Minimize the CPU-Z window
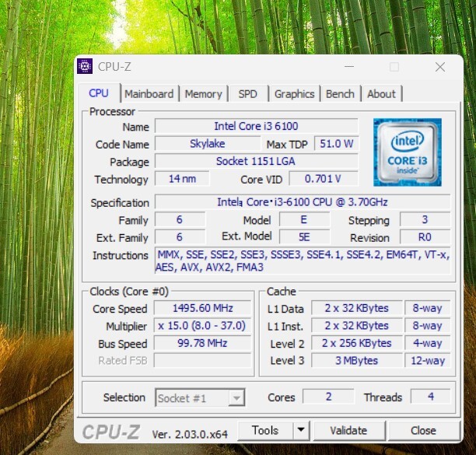 pos(349,66)
